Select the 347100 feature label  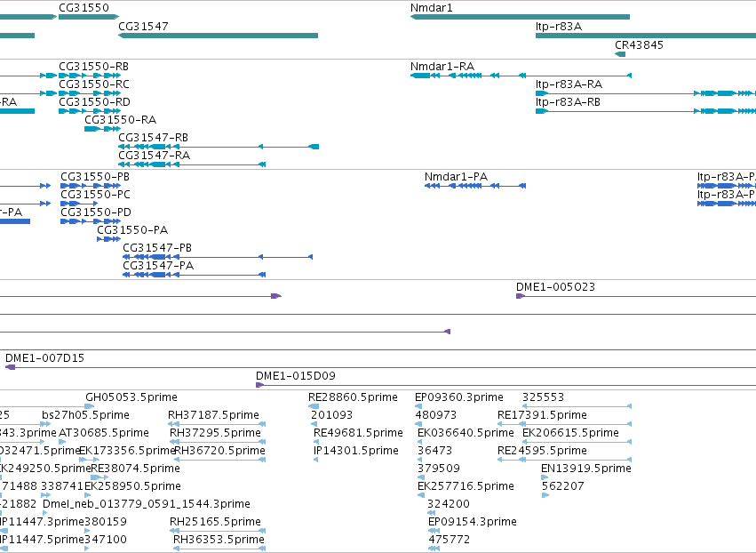point(106,540)
